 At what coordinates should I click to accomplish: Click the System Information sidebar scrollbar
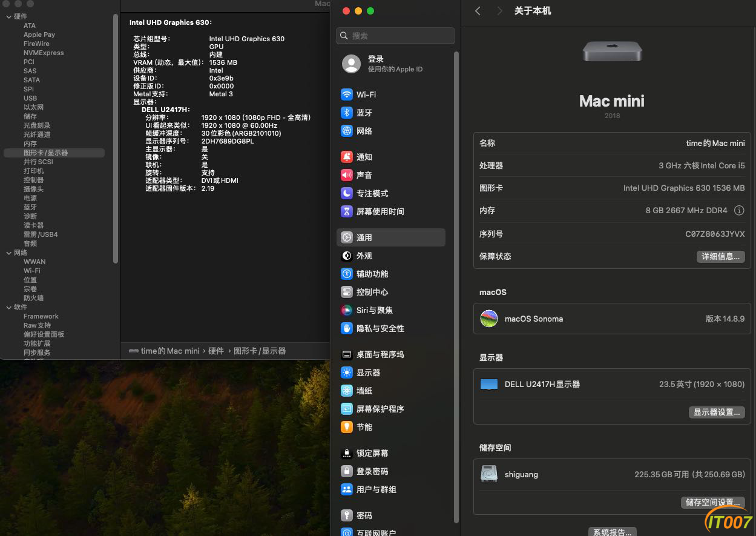coord(116,138)
